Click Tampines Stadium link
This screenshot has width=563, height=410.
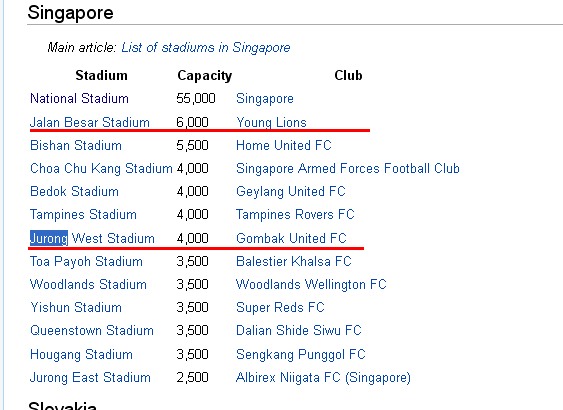(x=83, y=214)
